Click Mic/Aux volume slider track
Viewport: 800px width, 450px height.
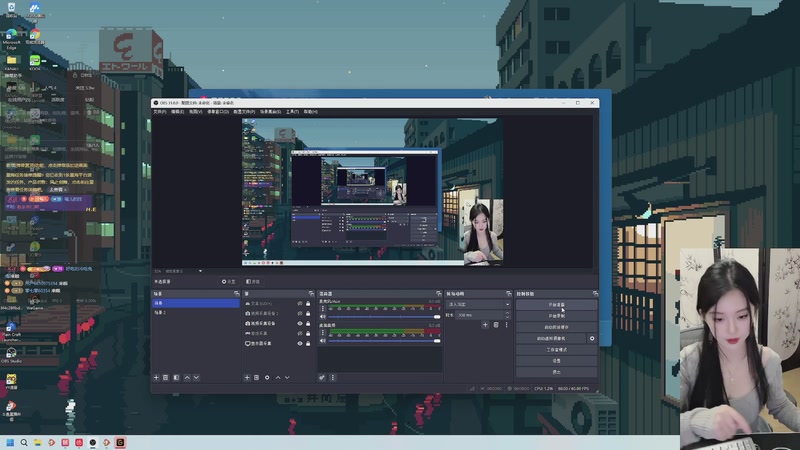point(383,317)
